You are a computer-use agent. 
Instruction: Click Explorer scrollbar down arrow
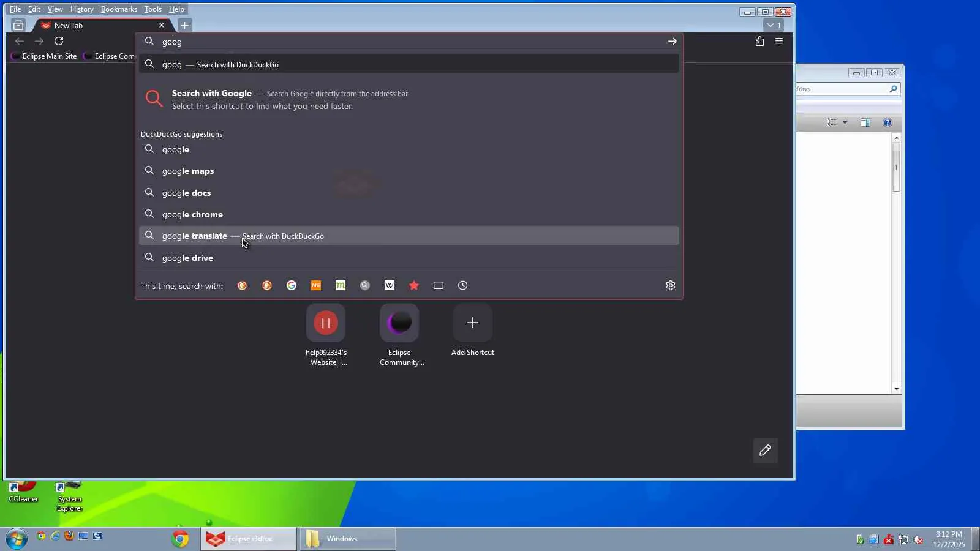pyautogui.click(x=896, y=389)
